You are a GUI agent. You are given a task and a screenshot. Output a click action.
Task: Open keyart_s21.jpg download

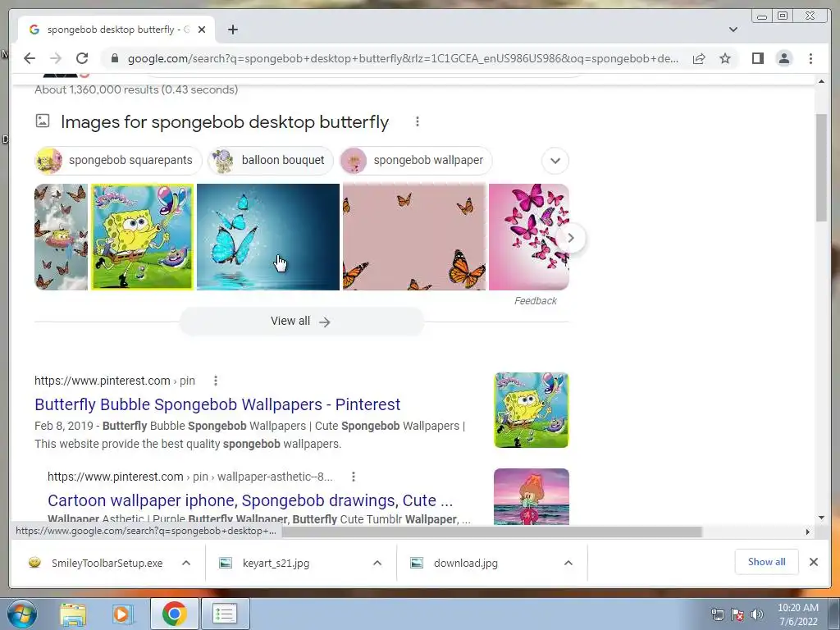tap(265, 563)
